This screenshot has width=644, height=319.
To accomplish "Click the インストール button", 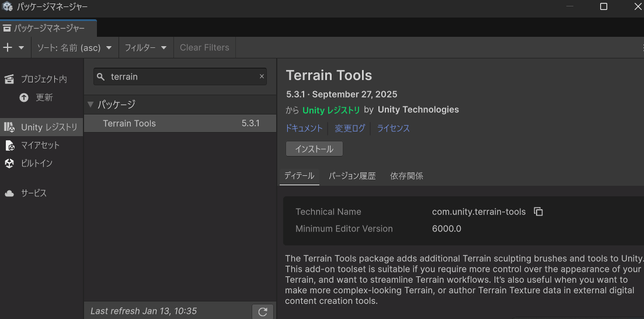I will point(314,149).
